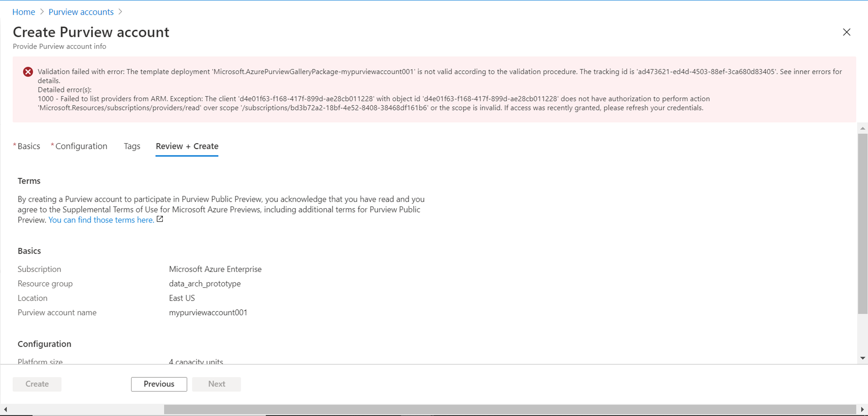Go to the Tags tab

pyautogui.click(x=132, y=146)
